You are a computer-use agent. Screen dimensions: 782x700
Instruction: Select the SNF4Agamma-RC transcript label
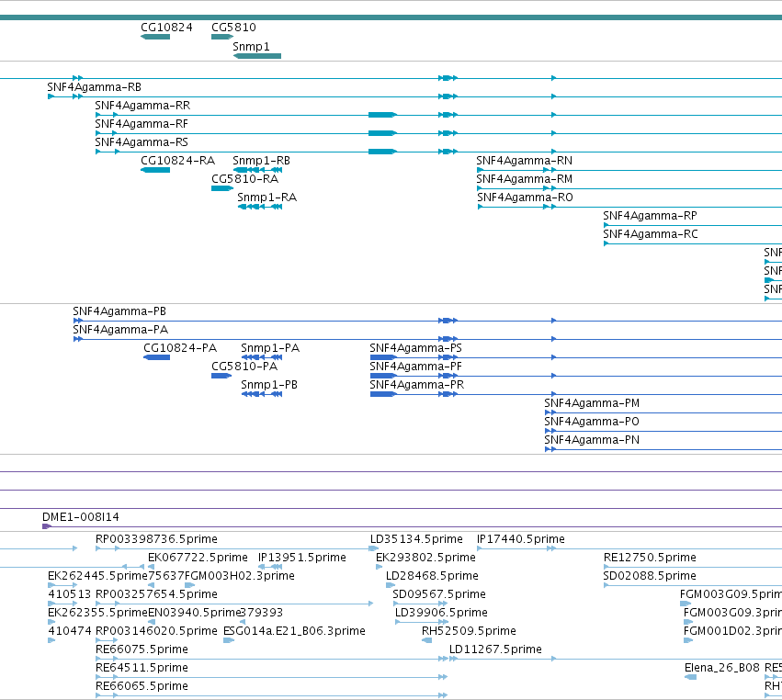pyautogui.click(x=651, y=234)
